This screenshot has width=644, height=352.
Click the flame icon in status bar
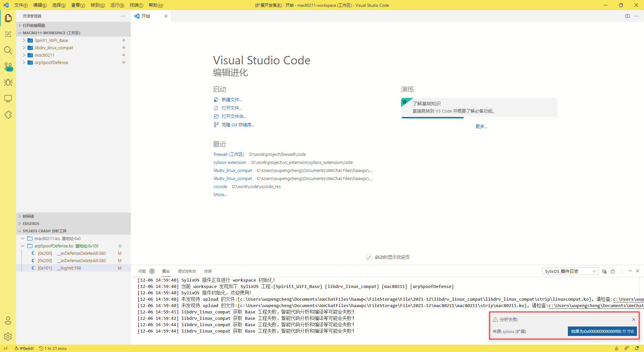tap(616, 348)
